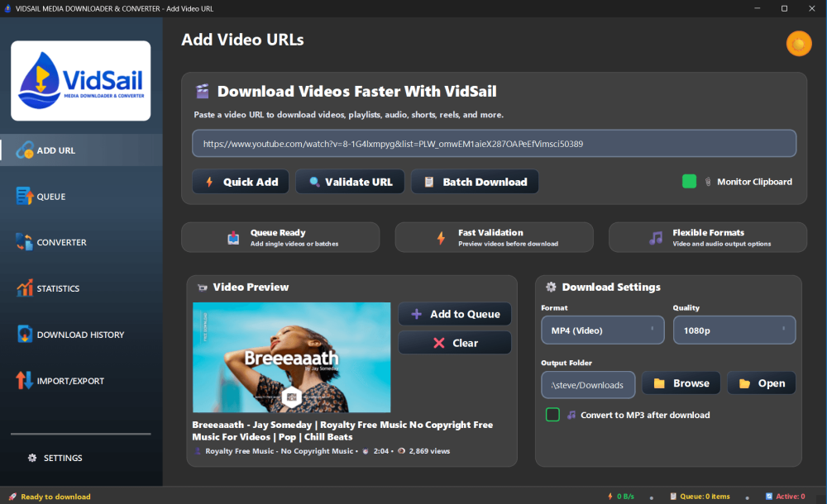Click the orange theme toggle circle top right
This screenshot has height=504, width=827.
[799, 43]
